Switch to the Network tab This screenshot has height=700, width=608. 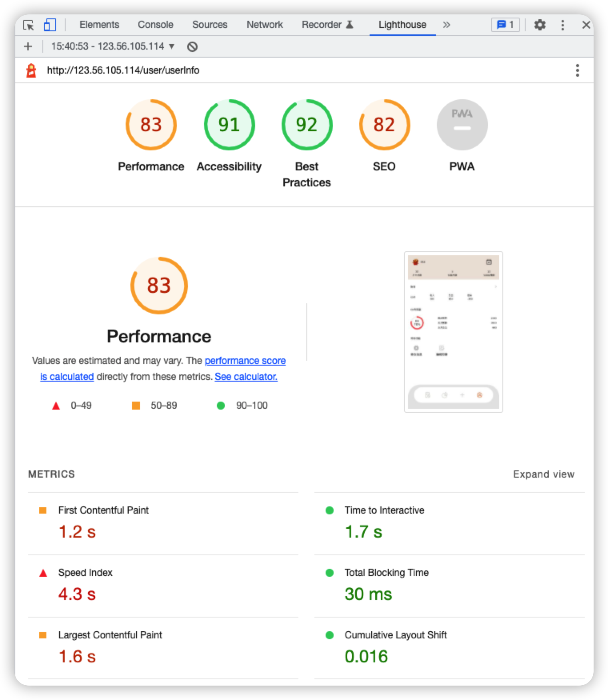(265, 25)
